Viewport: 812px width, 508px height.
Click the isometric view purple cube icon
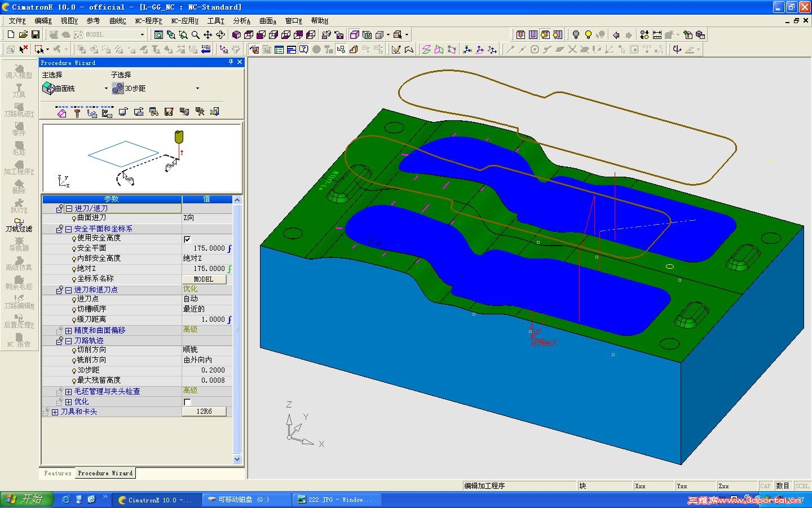click(236, 35)
